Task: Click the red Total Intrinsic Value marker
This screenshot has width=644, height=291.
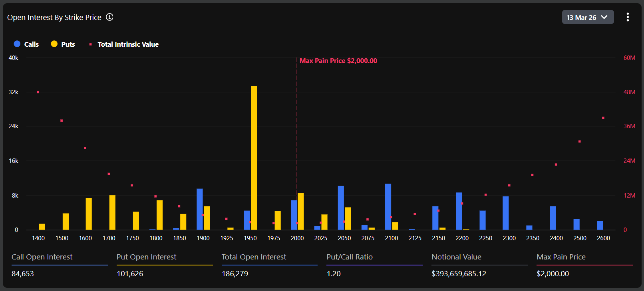Action: point(91,44)
